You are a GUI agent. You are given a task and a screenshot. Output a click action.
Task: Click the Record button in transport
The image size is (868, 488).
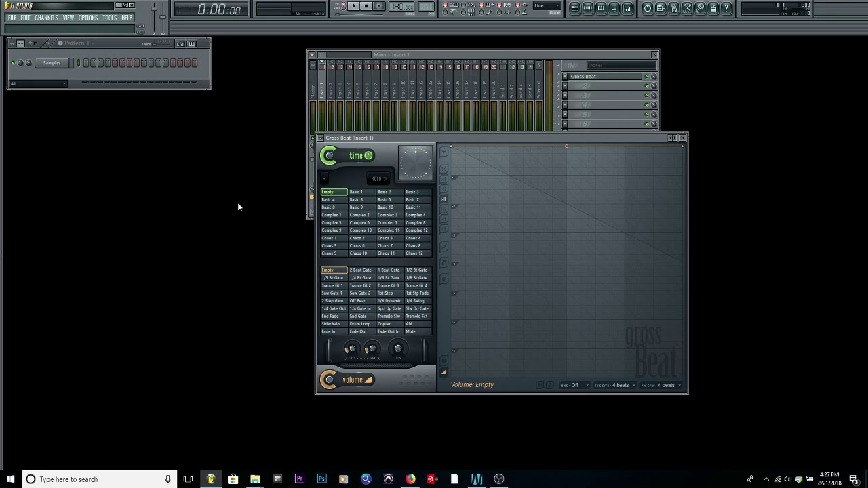point(379,7)
